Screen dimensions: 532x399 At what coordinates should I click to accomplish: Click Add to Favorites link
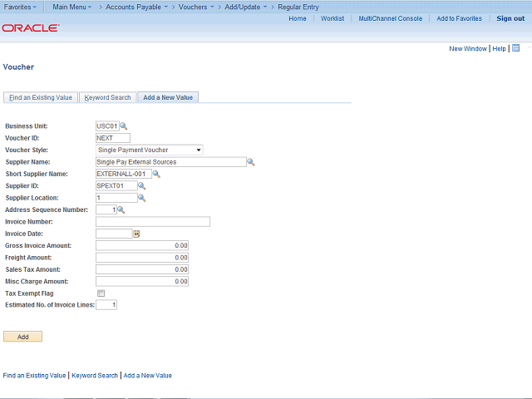(x=459, y=18)
